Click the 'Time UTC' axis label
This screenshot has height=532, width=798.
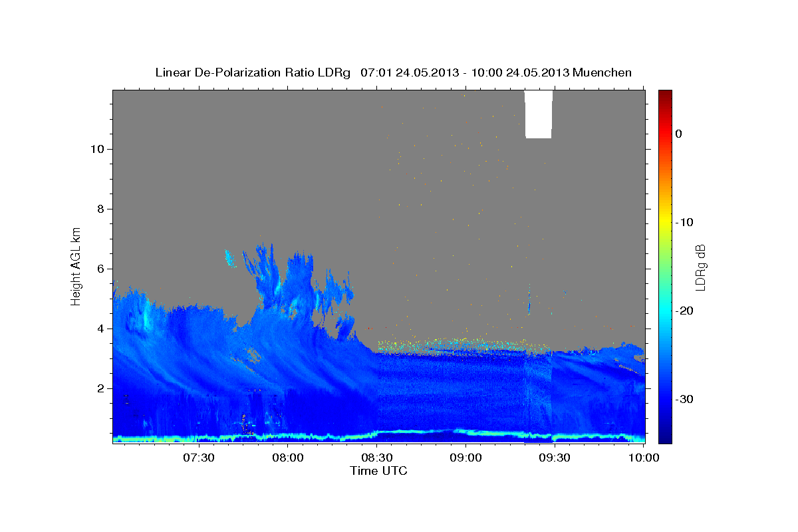[378, 471]
